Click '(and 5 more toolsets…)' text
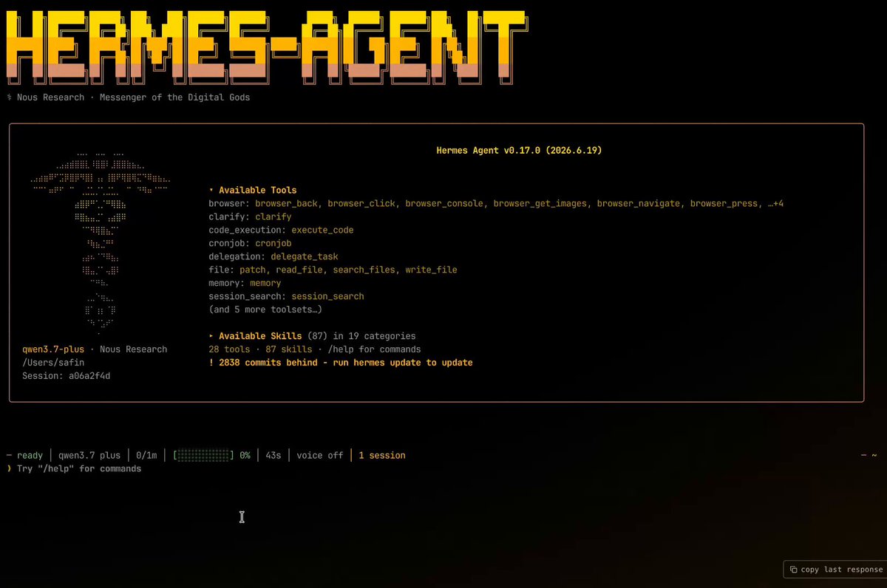 click(265, 310)
